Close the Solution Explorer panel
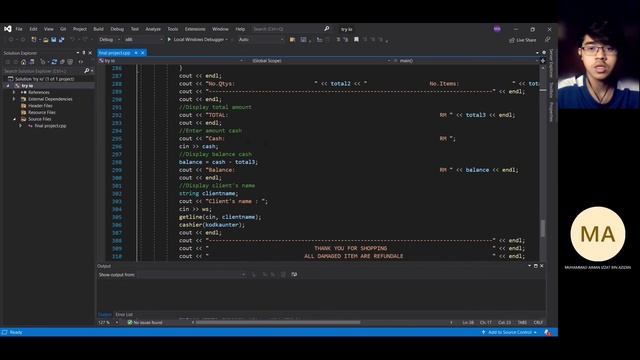640x360 pixels. [x=90, y=53]
